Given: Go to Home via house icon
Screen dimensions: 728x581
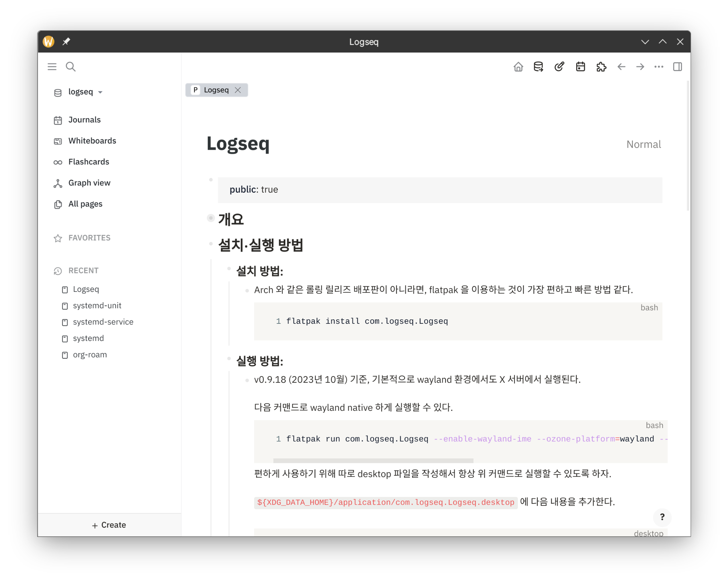Looking at the screenshot, I should (x=518, y=67).
